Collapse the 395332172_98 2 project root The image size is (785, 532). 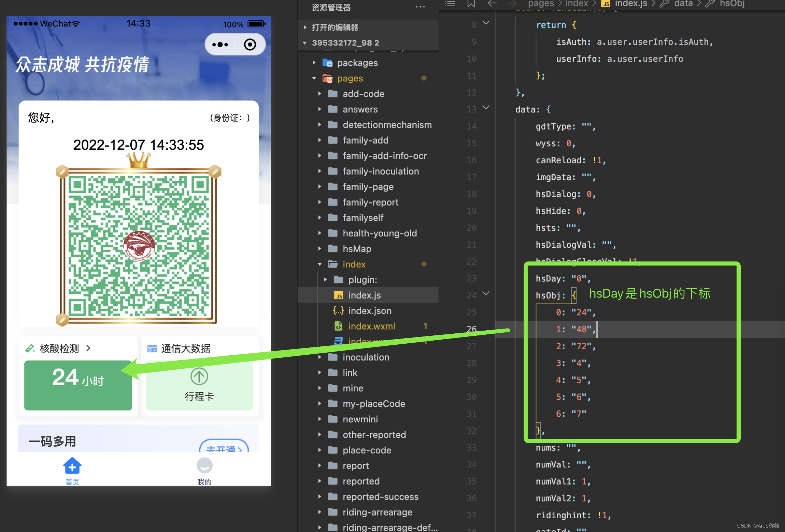305,43
